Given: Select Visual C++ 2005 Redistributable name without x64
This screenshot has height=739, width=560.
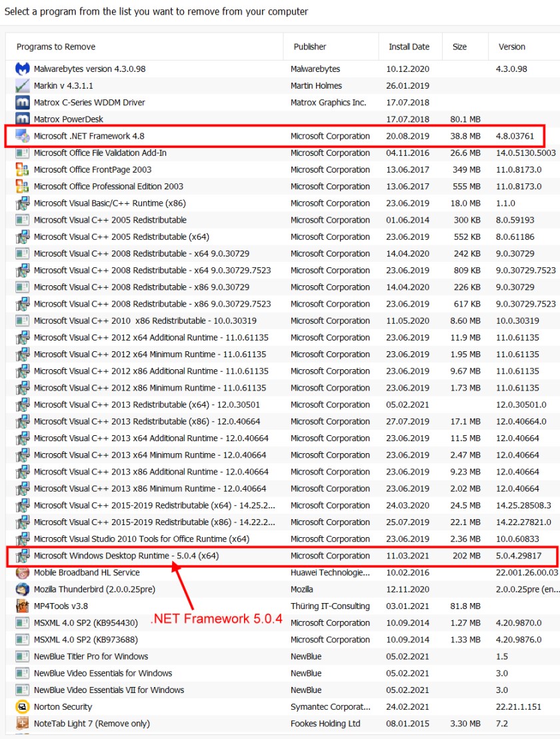Looking at the screenshot, I should pyautogui.click(x=110, y=220).
